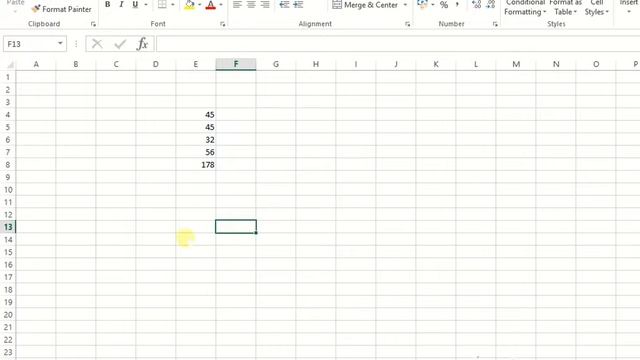Screen dimensions: 640x360
Task: Click the Increase Indent icon
Action: (x=298, y=5)
